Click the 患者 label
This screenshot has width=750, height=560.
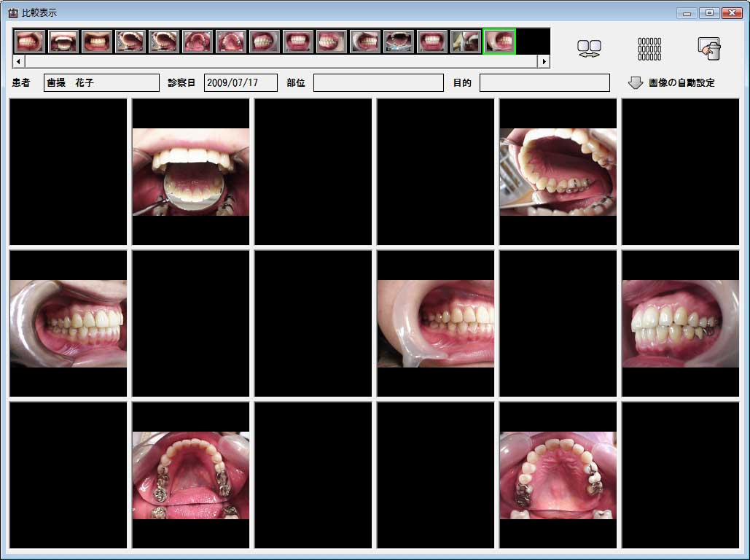(x=21, y=83)
